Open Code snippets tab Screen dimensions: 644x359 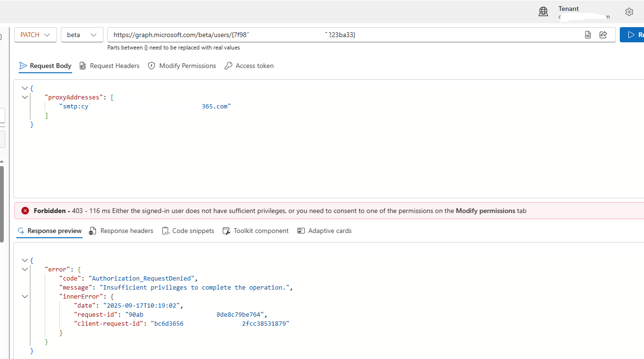[x=188, y=231]
